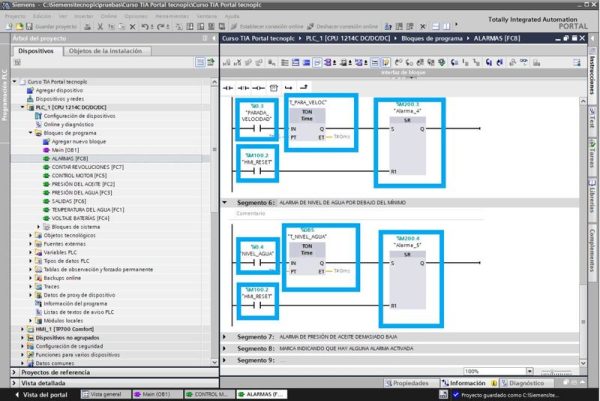Expand Segmento 9 network
The width and height of the screenshot is (600, 401).
[225, 360]
